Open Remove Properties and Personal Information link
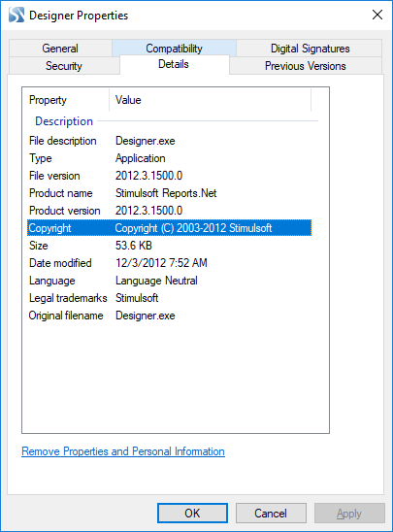 (123, 451)
